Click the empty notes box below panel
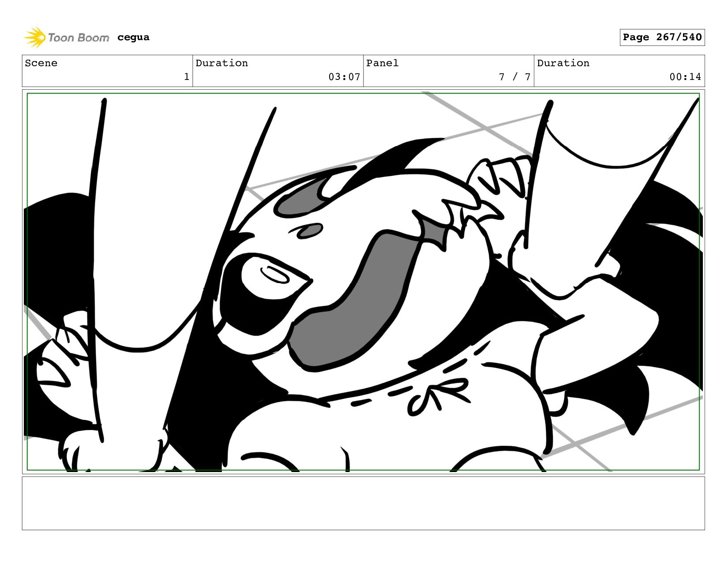The width and height of the screenshot is (728, 563). [x=363, y=503]
